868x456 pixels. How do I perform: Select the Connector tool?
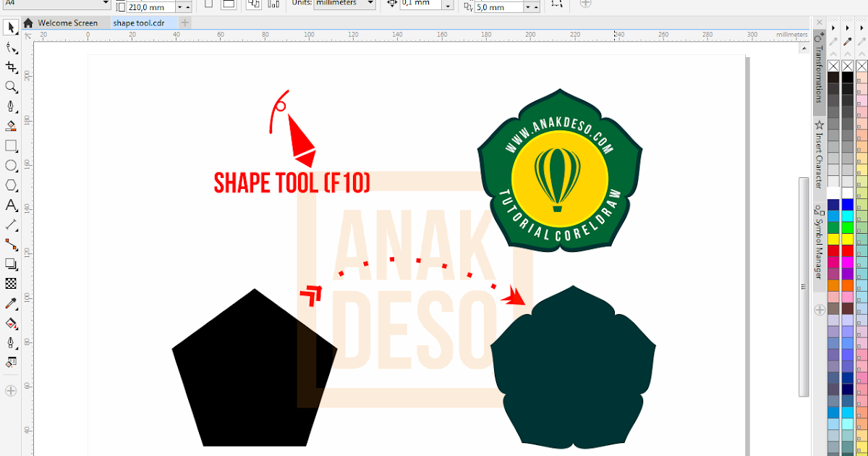[11, 244]
